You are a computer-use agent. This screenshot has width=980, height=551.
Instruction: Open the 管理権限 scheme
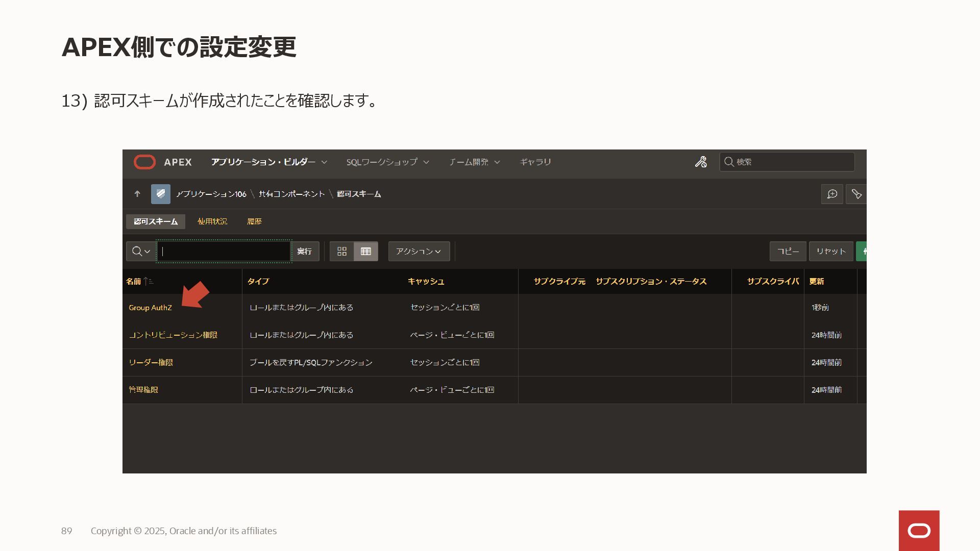pos(143,390)
